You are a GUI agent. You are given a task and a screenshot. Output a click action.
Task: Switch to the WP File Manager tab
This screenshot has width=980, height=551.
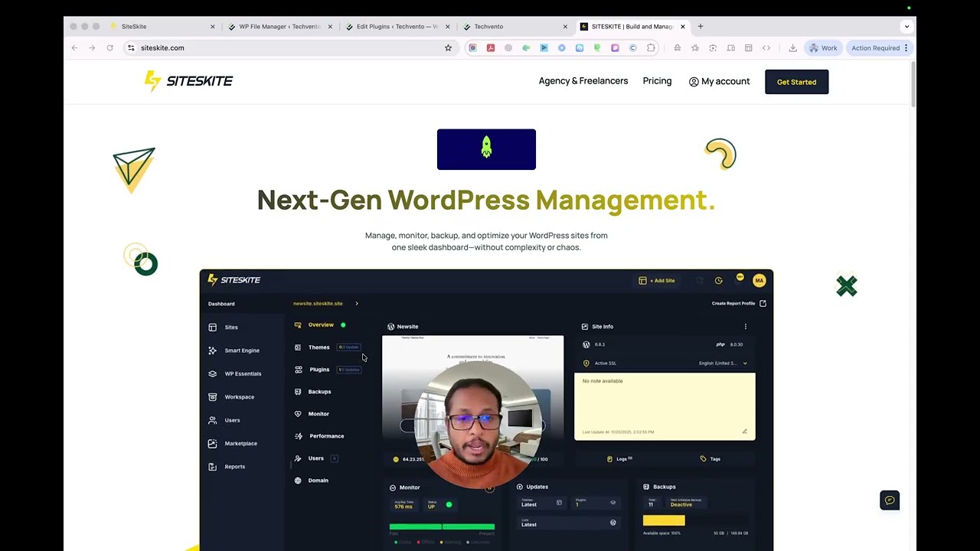pyautogui.click(x=279, y=27)
